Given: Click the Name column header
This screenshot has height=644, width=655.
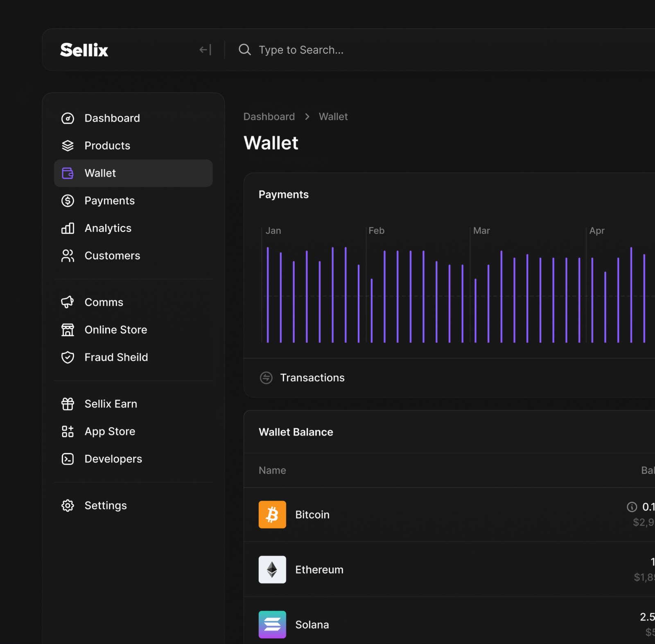Looking at the screenshot, I should [x=272, y=470].
